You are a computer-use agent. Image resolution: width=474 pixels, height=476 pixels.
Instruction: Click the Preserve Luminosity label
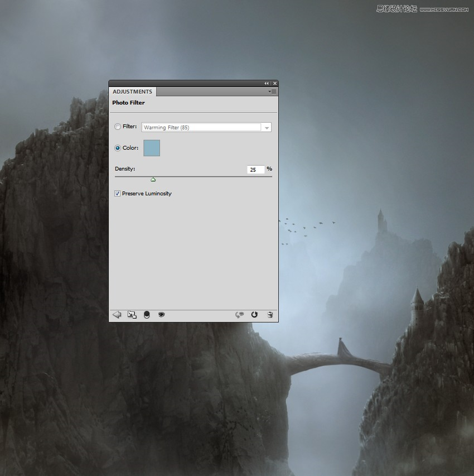[x=147, y=194]
